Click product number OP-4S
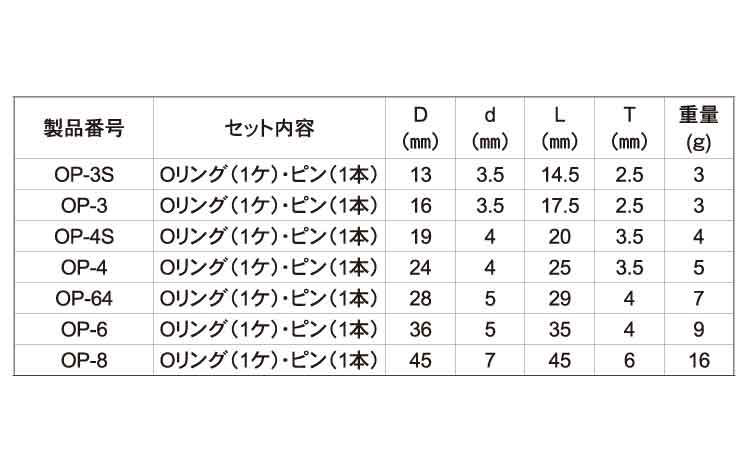The width and height of the screenshot is (750, 450). [84, 237]
